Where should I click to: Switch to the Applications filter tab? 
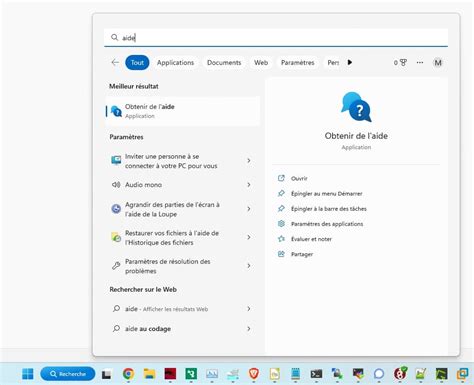coord(175,63)
